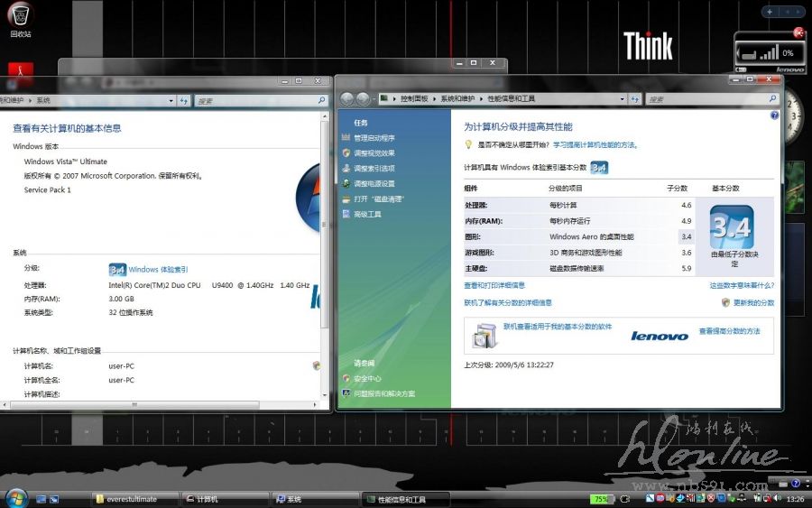
Task: Expand chevron after 控制面板 breadcrumb
Action: click(x=435, y=98)
